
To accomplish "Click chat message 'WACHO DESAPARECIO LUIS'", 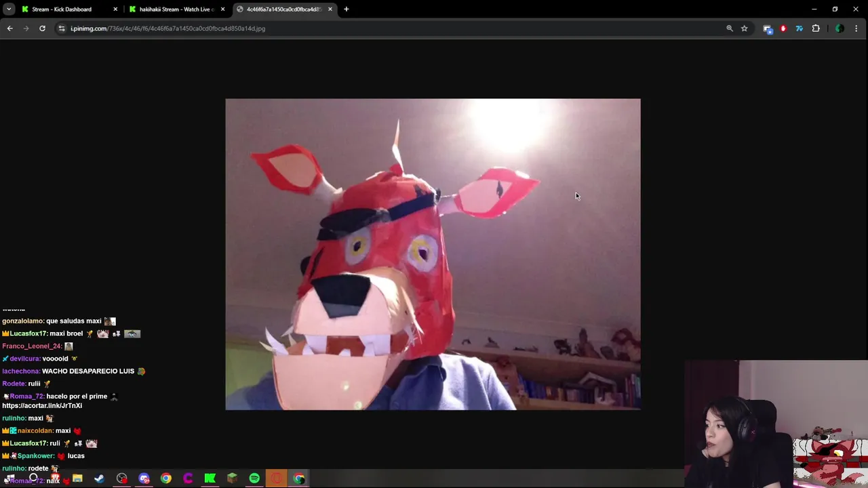I will 88,371.
